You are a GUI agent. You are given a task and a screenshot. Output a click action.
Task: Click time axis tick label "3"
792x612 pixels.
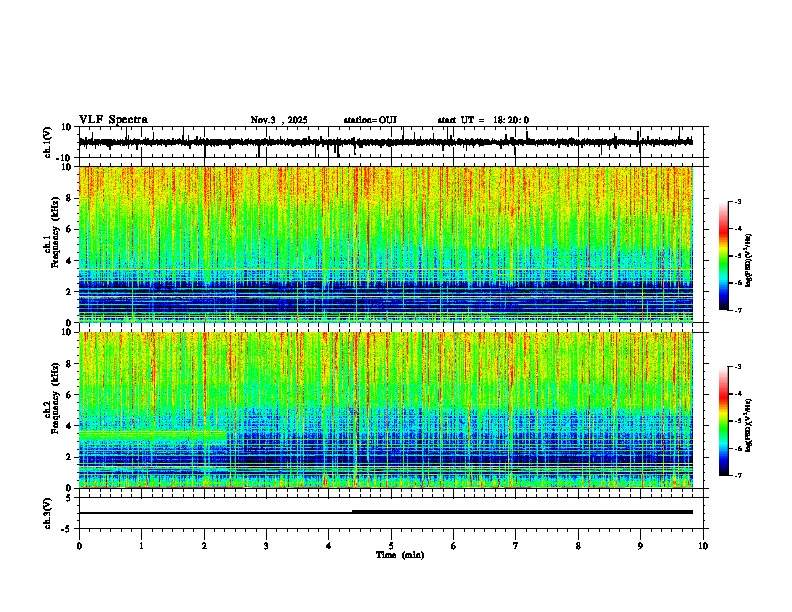(x=266, y=546)
